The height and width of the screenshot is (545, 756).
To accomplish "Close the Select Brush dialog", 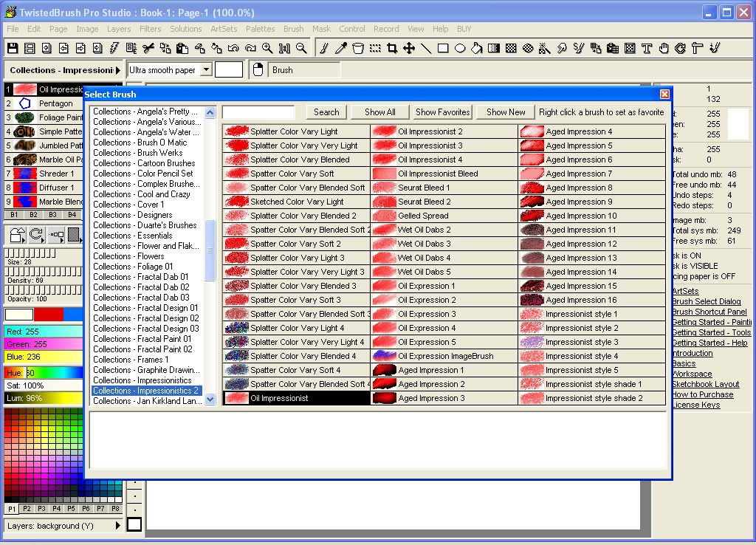I will (664, 94).
